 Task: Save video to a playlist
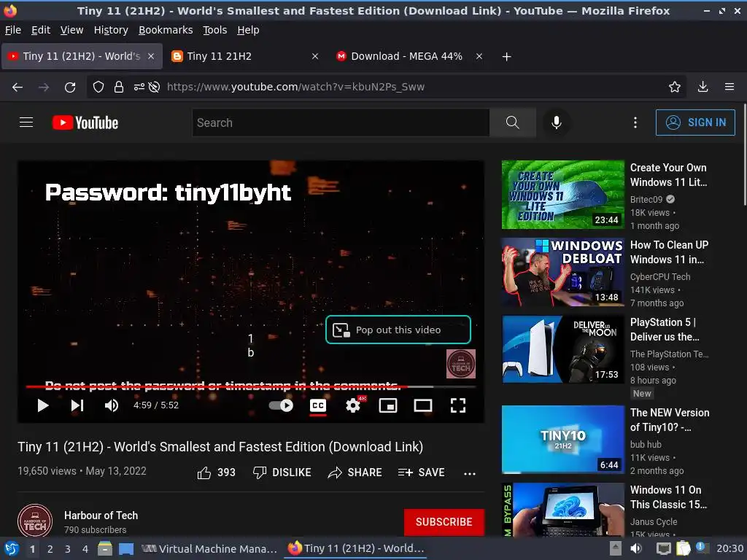[421, 472]
